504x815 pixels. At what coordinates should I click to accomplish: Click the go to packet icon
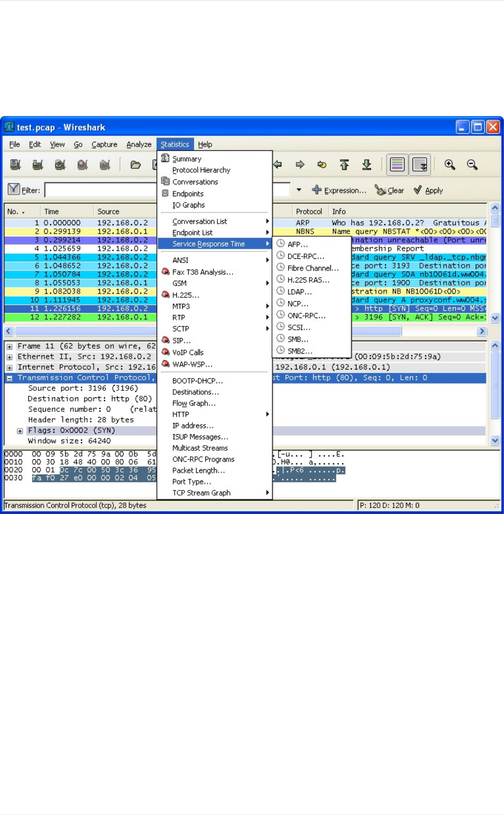tap(322, 165)
